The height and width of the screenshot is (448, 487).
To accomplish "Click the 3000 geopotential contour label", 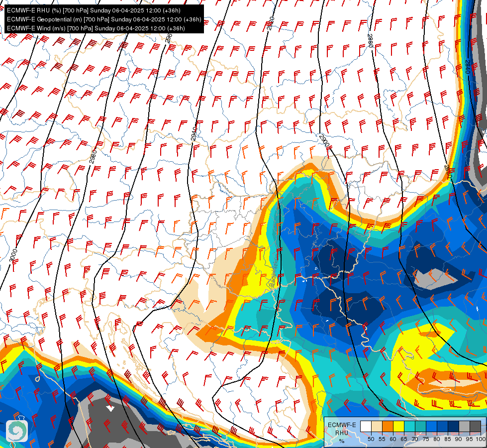I will (x=13, y=255).
